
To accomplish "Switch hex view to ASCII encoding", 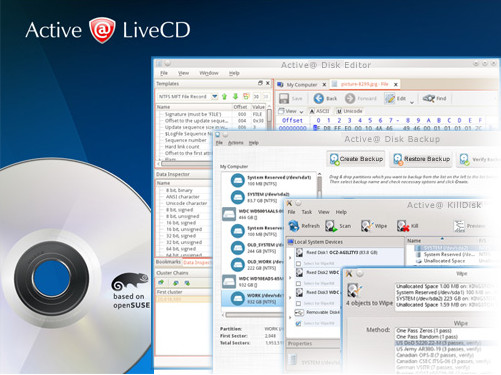I will 319,111.
